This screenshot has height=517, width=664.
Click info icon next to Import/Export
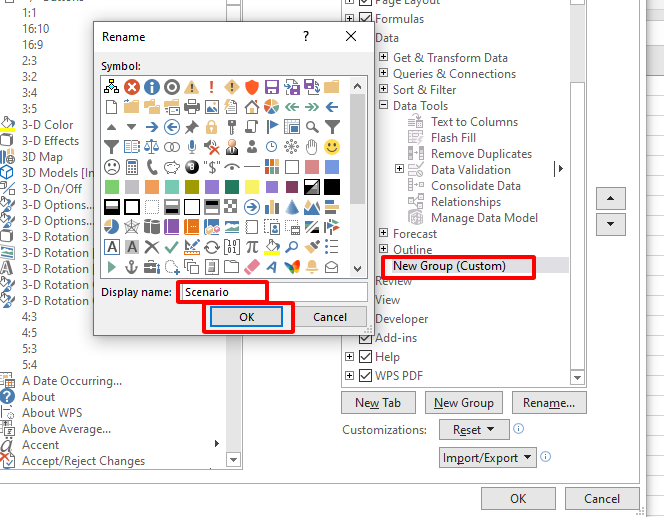(546, 457)
